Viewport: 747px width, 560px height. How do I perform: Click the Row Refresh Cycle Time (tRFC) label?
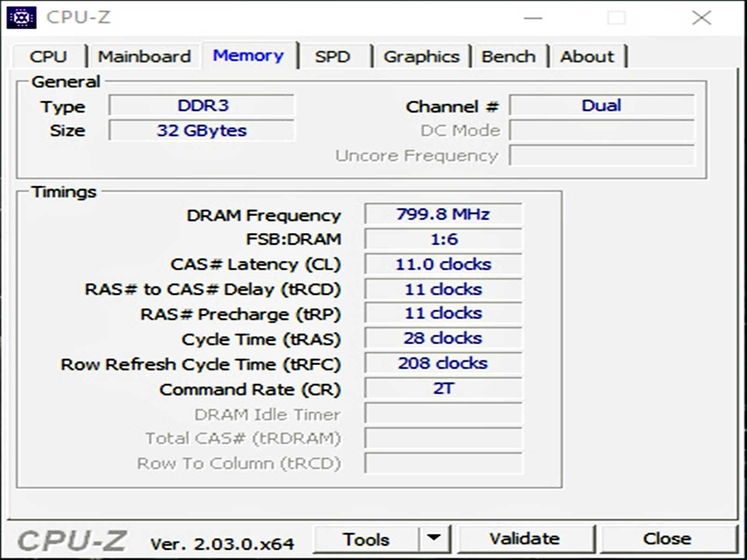pos(201,364)
